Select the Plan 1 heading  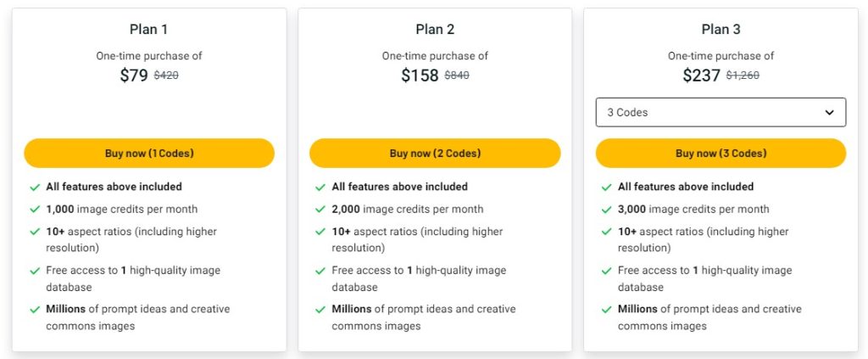point(149,30)
